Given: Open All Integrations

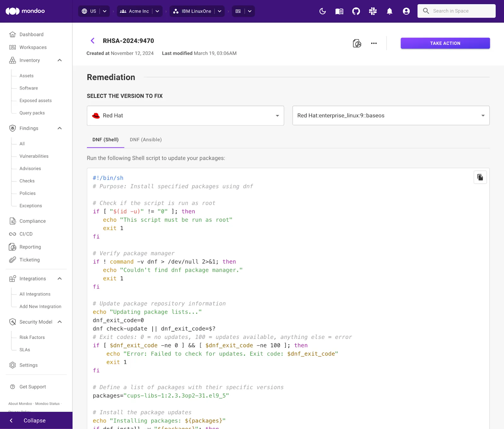Looking at the screenshot, I should click(x=35, y=294).
